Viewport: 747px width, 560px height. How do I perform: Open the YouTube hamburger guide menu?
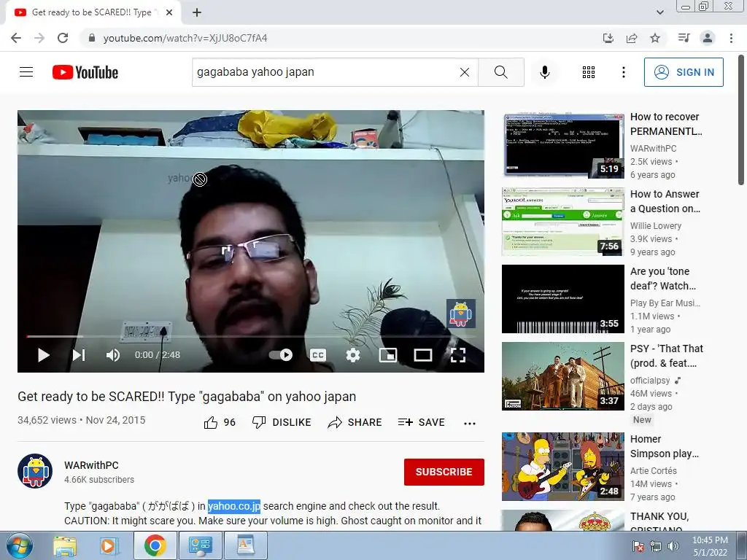26,72
